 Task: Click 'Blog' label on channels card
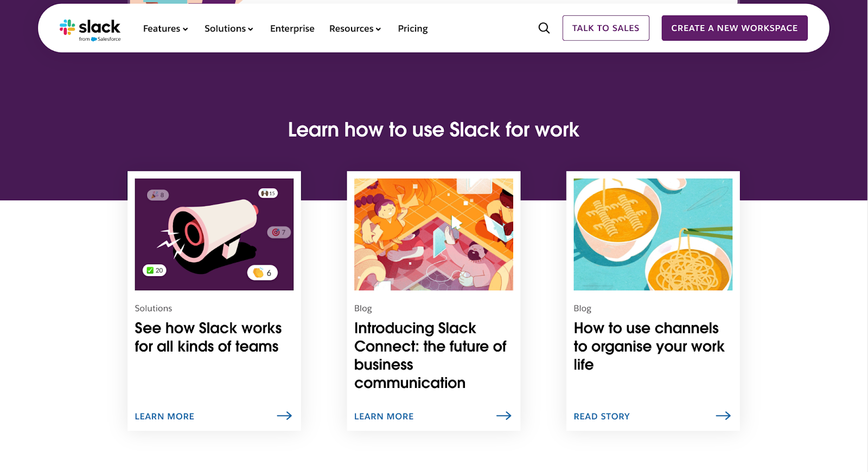coord(583,308)
